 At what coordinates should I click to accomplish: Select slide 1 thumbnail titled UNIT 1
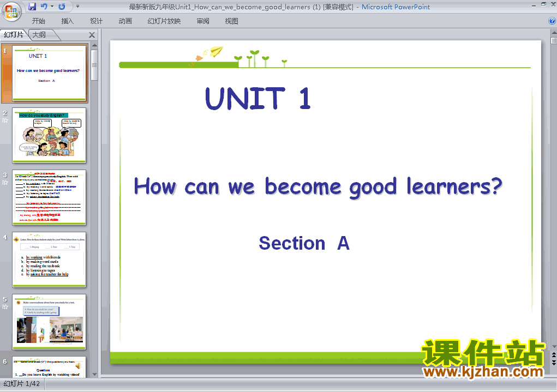click(49, 74)
